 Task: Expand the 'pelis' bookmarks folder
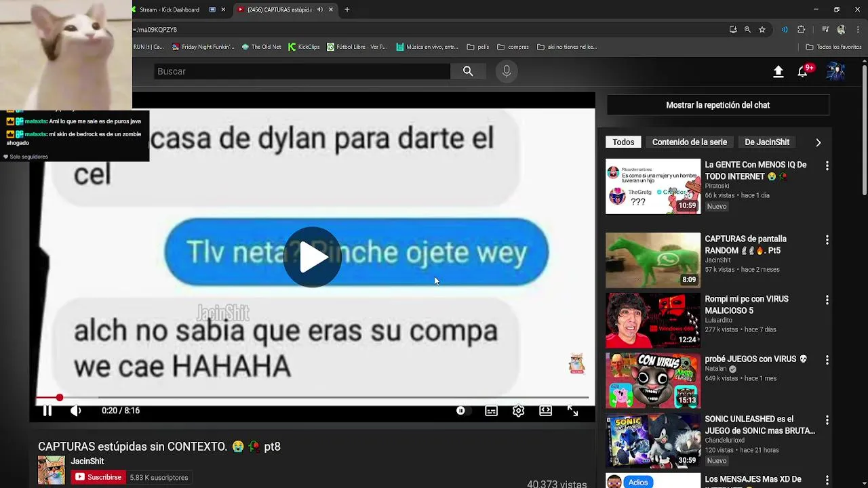point(478,47)
